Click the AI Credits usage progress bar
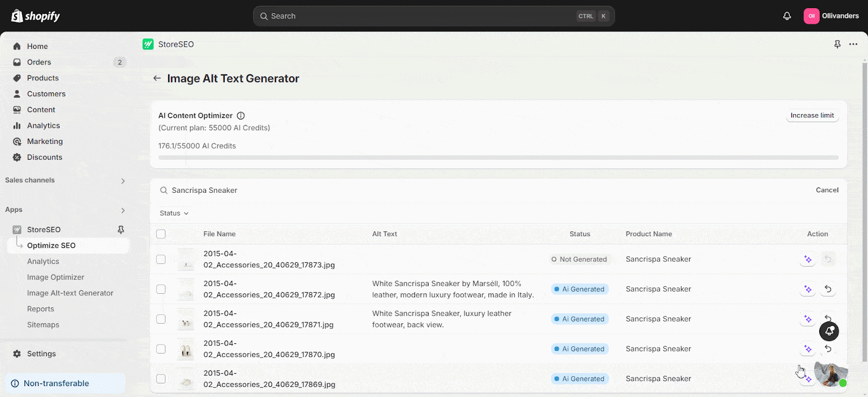The height and width of the screenshot is (397, 868). (x=499, y=157)
